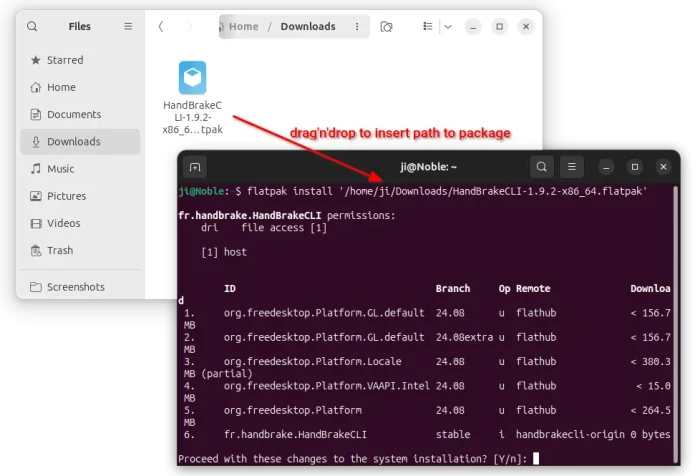Open the Files main hamburger menu

pyautogui.click(x=128, y=26)
